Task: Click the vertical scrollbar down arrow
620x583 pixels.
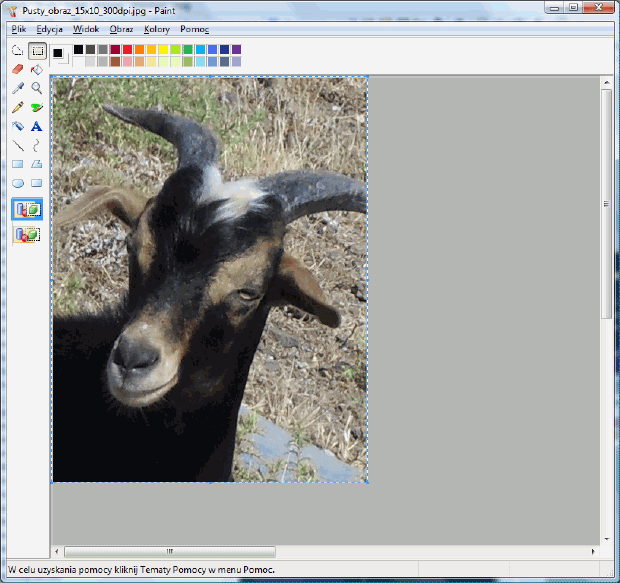Action: click(606, 537)
